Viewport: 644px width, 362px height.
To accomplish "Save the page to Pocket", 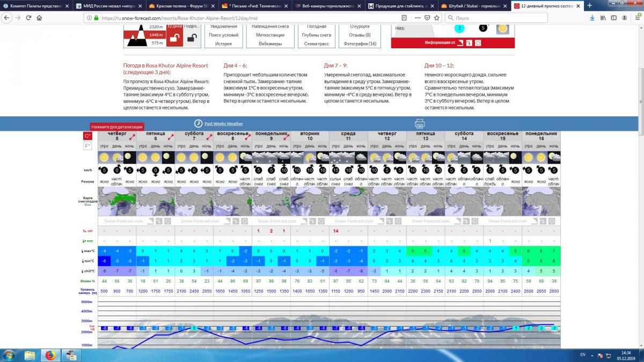I will point(426,18).
